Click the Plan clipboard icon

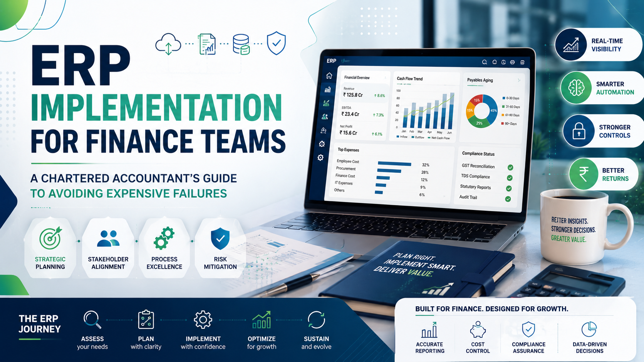point(146,319)
